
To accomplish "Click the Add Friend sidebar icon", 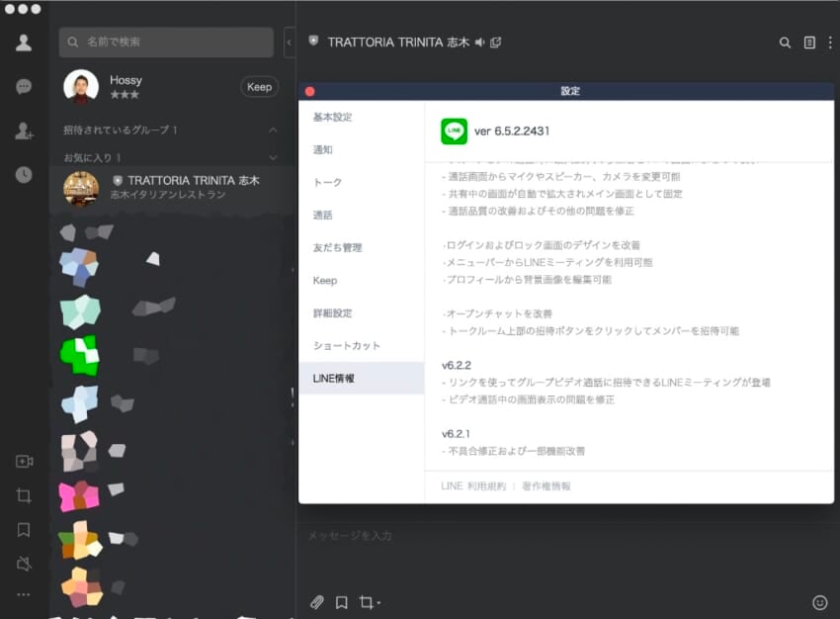I will coord(24,132).
